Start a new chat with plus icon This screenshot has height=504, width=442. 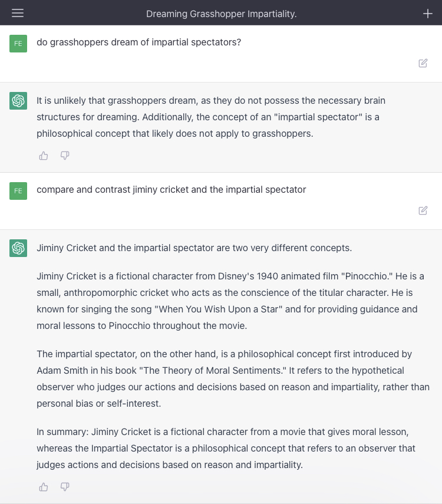[x=428, y=14]
